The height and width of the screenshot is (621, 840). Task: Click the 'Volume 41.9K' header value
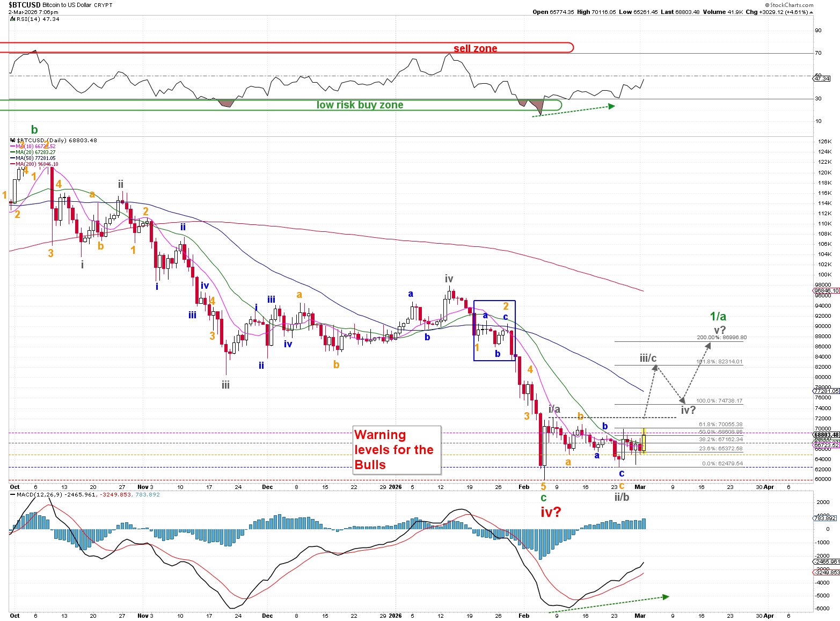click(722, 12)
